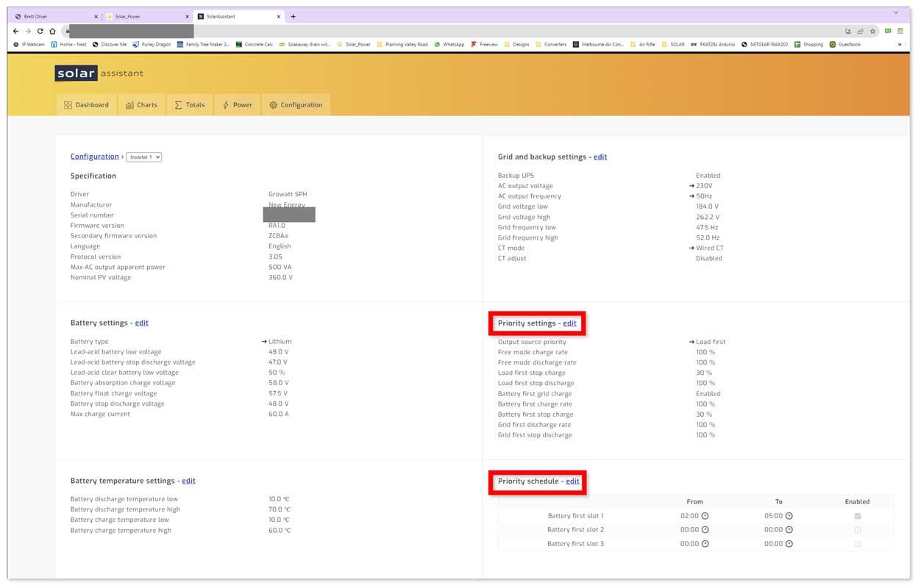Toggle the Enabled checkbox for Battery first slot 3
This screenshot has width=918, height=588.
[858, 544]
